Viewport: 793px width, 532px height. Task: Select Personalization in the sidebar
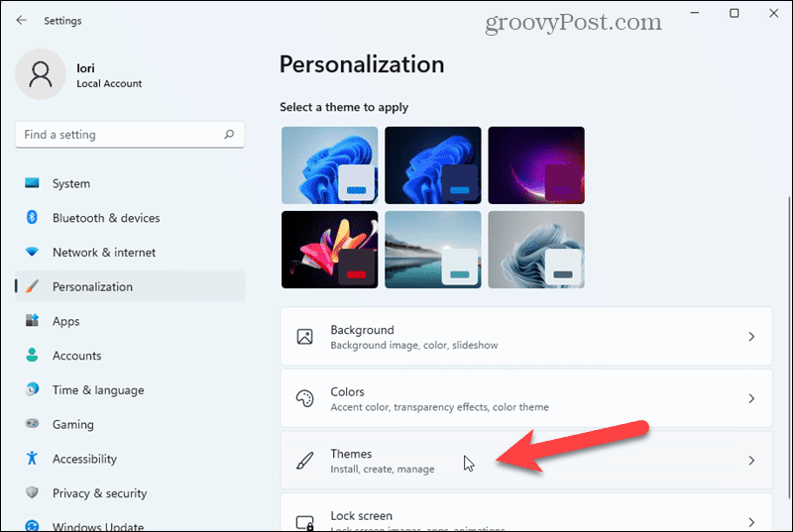(x=130, y=286)
